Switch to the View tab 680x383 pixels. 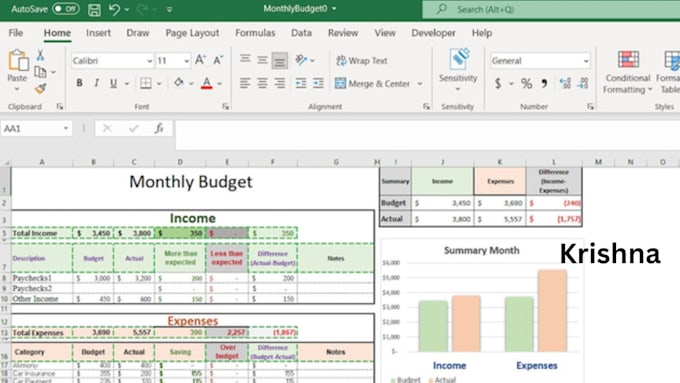tap(385, 33)
